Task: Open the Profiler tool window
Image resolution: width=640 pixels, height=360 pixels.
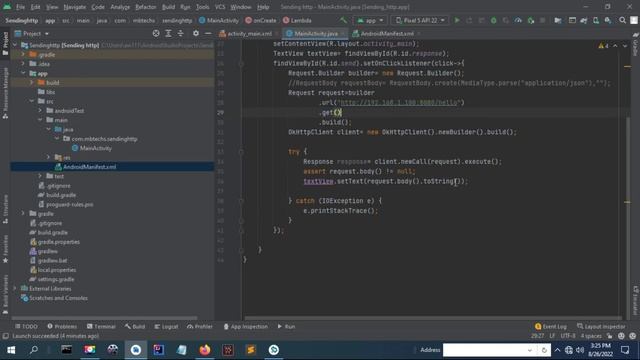Action: tap(200, 327)
